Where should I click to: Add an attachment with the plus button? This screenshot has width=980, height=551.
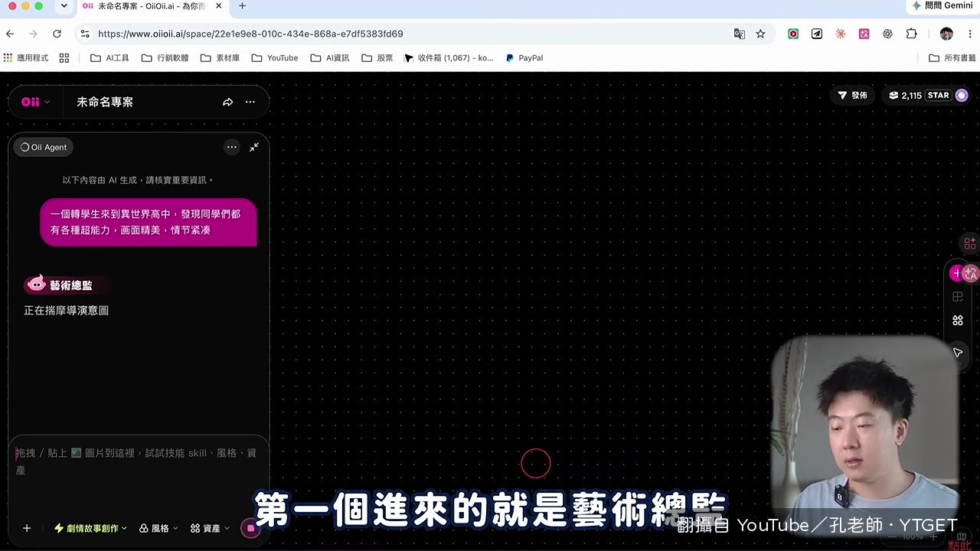pos(27,528)
